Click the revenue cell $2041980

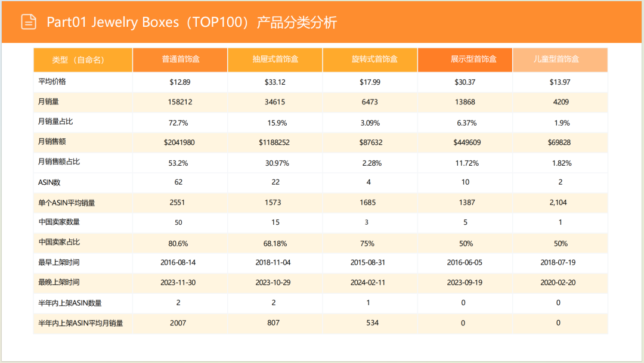(x=179, y=142)
